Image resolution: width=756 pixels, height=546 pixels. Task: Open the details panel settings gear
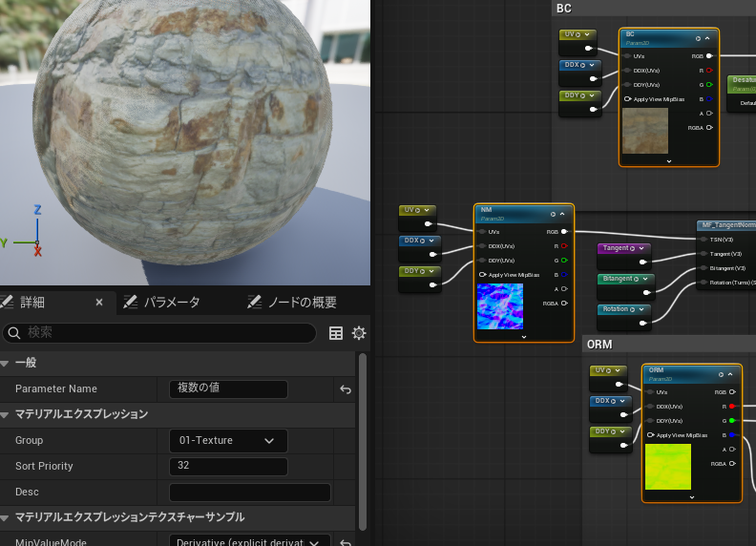pyautogui.click(x=359, y=333)
